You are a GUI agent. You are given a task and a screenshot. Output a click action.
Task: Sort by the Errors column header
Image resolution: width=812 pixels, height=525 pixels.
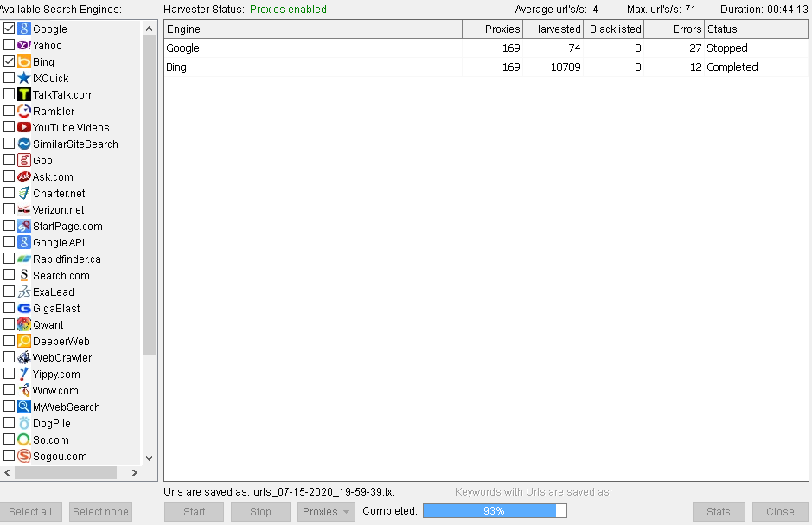(x=675, y=29)
